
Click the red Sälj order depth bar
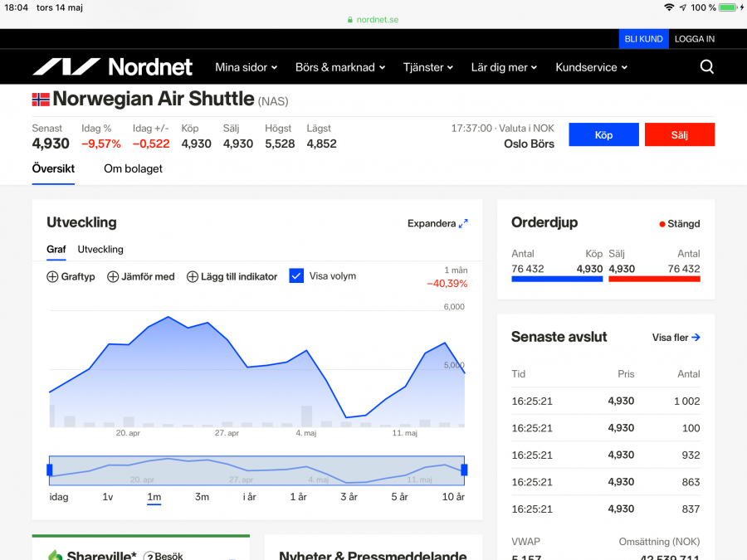tap(655, 279)
